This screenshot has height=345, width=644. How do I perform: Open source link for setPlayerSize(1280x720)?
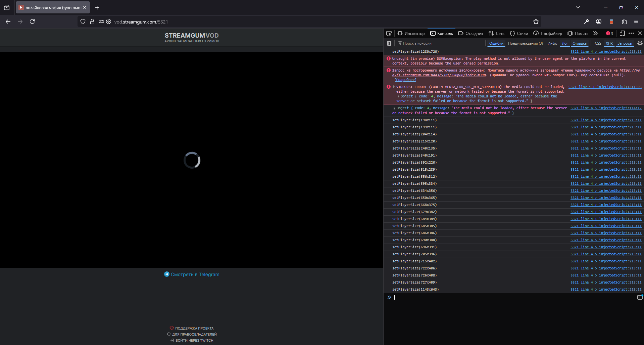pyautogui.click(x=606, y=52)
